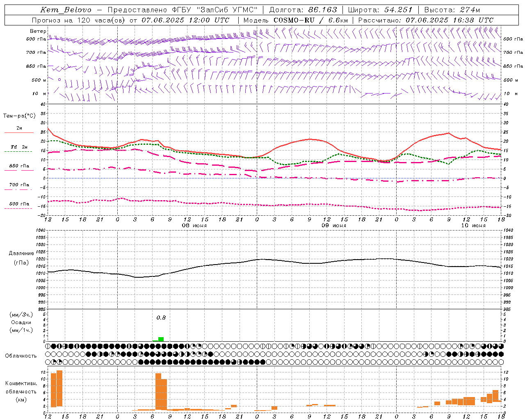Click the station name Kem_Belovo in the header
The image size is (525, 420).
[66, 10]
